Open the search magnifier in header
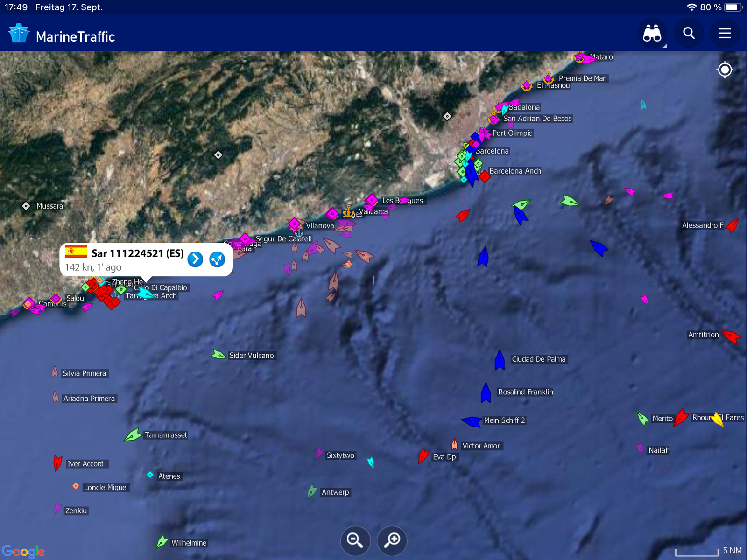747x560 pixels. (x=689, y=34)
